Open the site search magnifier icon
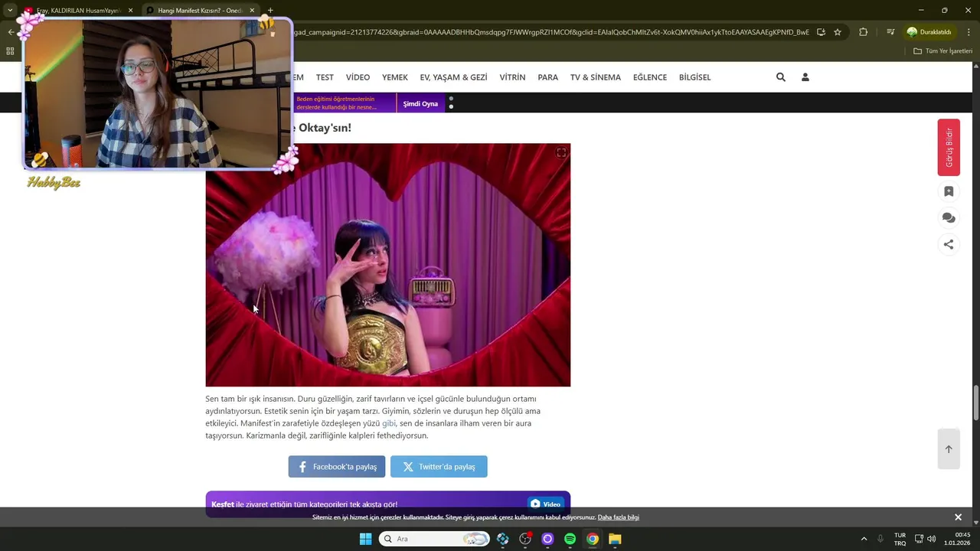 [781, 77]
